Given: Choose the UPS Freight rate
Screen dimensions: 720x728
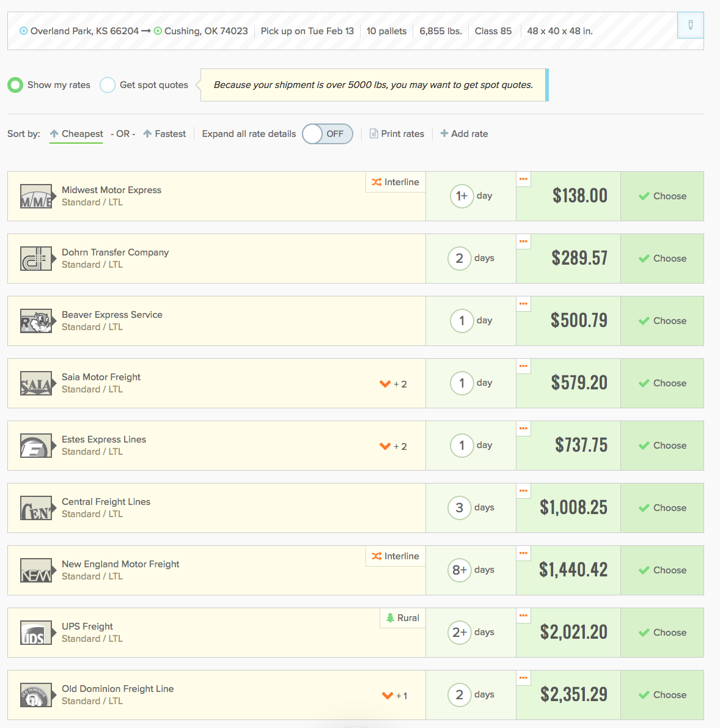Looking at the screenshot, I should point(662,633).
